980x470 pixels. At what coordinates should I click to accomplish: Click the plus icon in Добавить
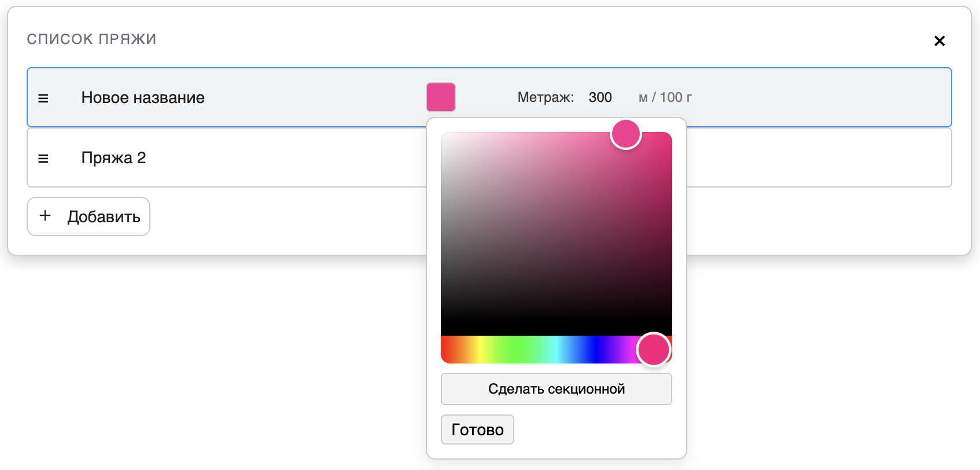tap(45, 216)
